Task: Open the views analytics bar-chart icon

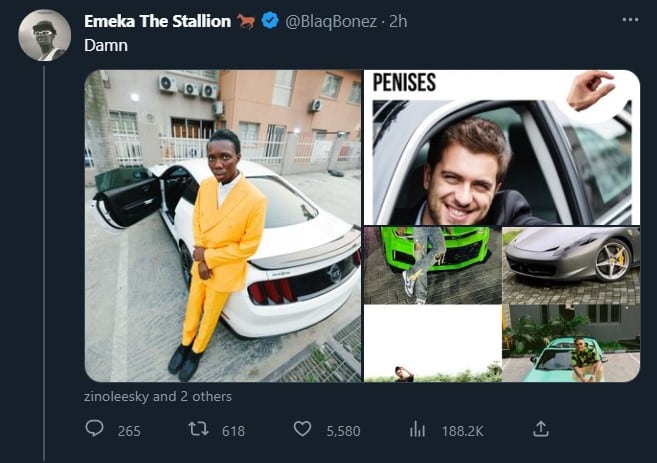Action: (417, 429)
